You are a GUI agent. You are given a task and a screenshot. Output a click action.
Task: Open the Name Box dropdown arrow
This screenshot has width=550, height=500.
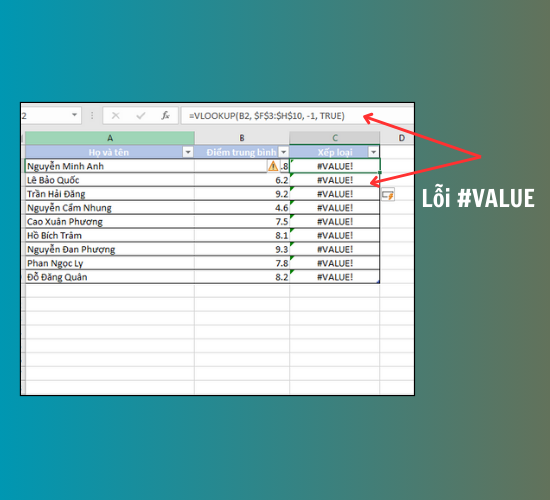coord(74,115)
